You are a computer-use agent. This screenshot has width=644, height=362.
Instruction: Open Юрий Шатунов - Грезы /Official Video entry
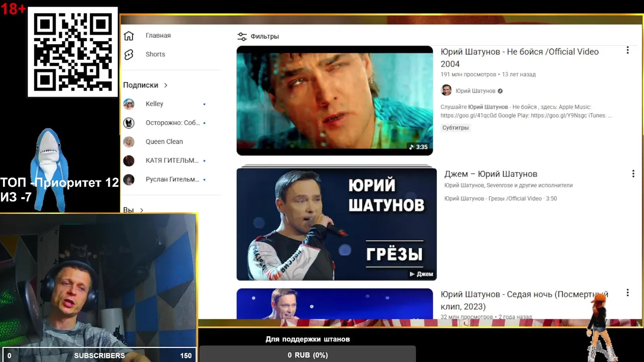(x=501, y=199)
